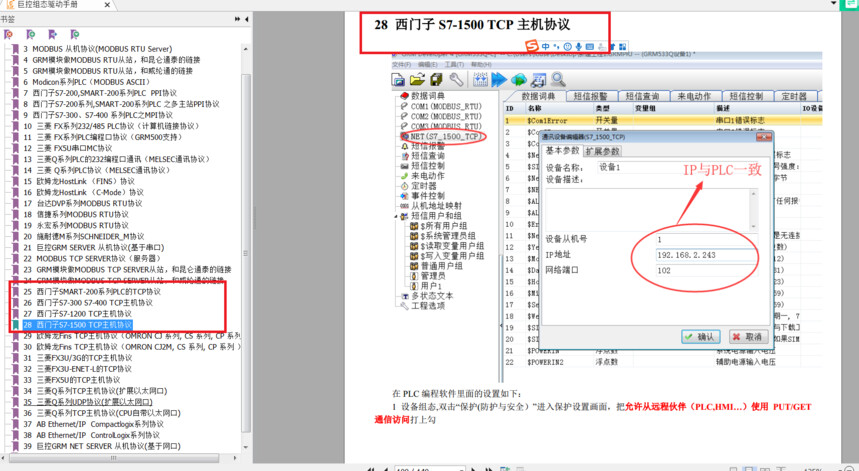This screenshot has width=859, height=471.
Task: Open bookmark 7 西门子S7-200,SMART-200系列PLC PPI协议
Action: coord(100,93)
